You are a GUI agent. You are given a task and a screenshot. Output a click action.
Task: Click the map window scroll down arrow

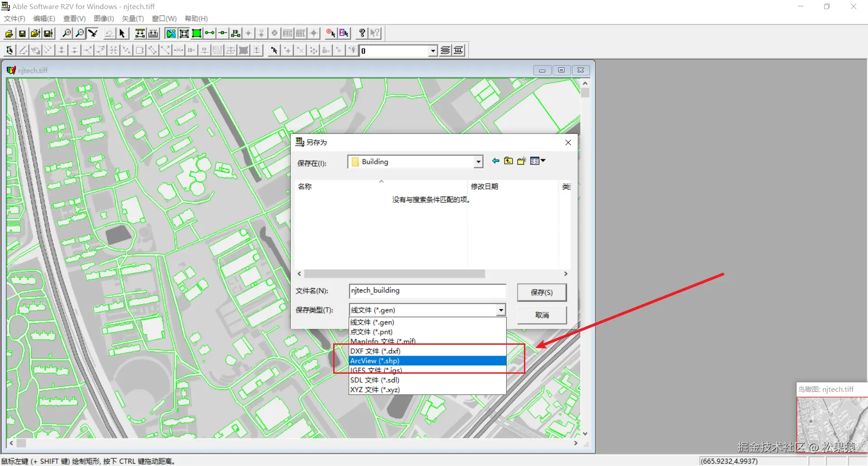point(585,433)
